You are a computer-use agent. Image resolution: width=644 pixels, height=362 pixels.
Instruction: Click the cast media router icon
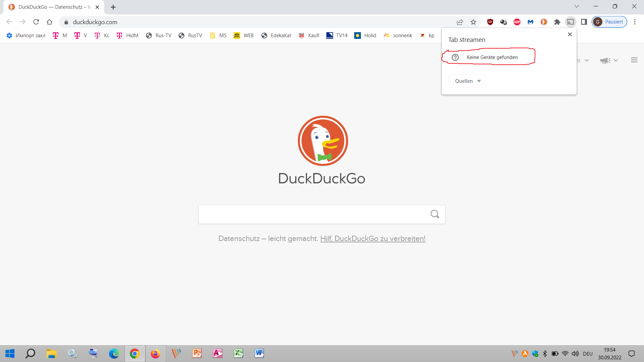tap(570, 22)
